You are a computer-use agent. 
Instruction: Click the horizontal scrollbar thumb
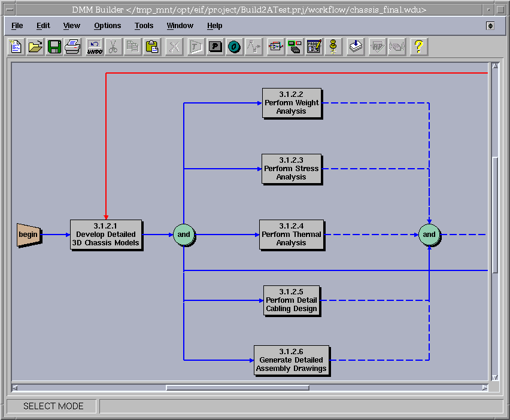pyautogui.click(x=237, y=388)
